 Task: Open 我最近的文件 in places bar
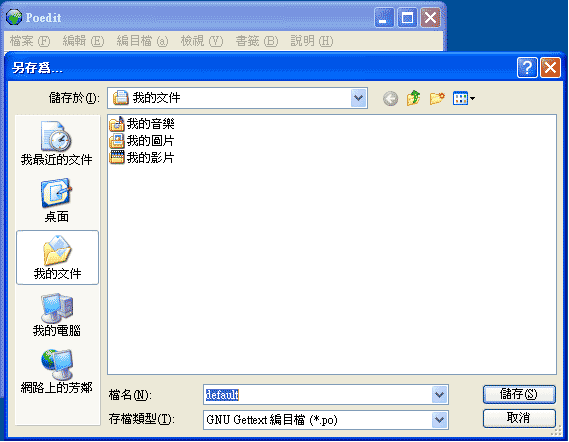tap(57, 144)
